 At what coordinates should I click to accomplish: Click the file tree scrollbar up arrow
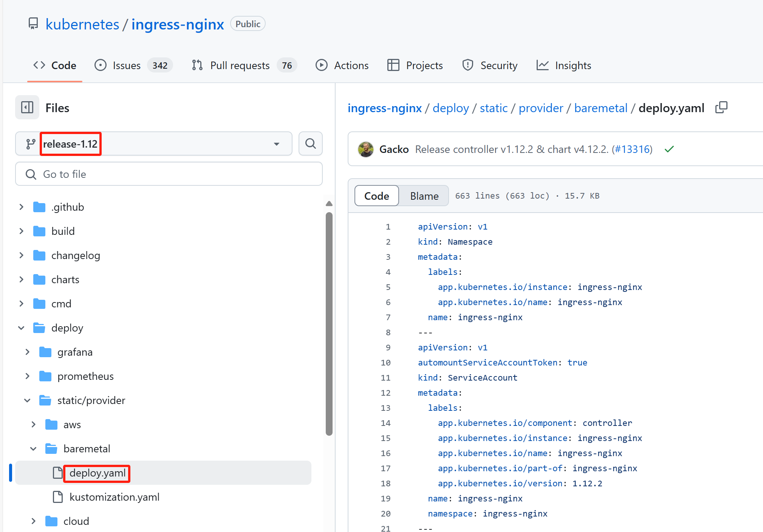(x=329, y=204)
